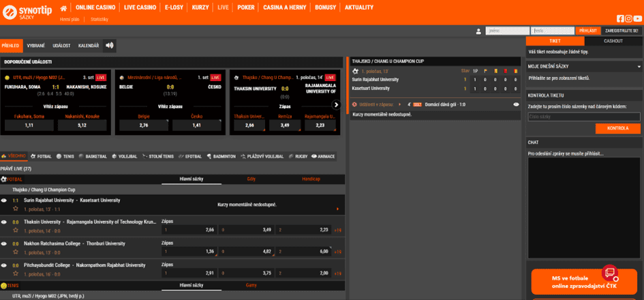Favorite Pitchayabundit College match star
Screen dimensions: 644x300
[x=16, y=273]
